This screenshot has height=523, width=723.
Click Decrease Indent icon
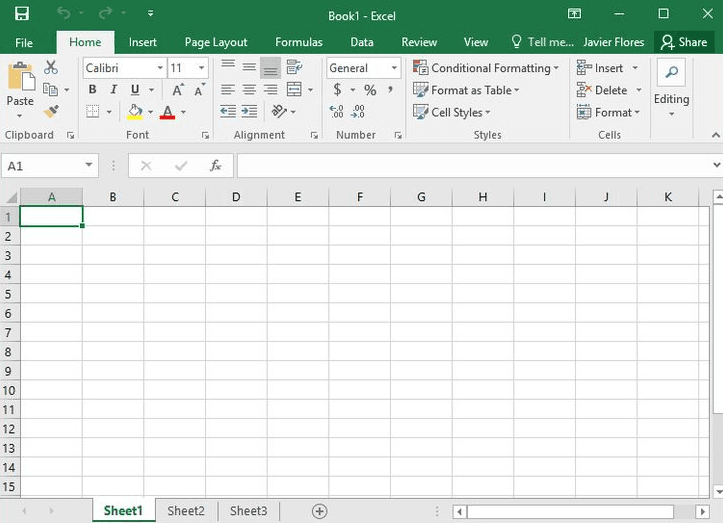[x=228, y=112]
